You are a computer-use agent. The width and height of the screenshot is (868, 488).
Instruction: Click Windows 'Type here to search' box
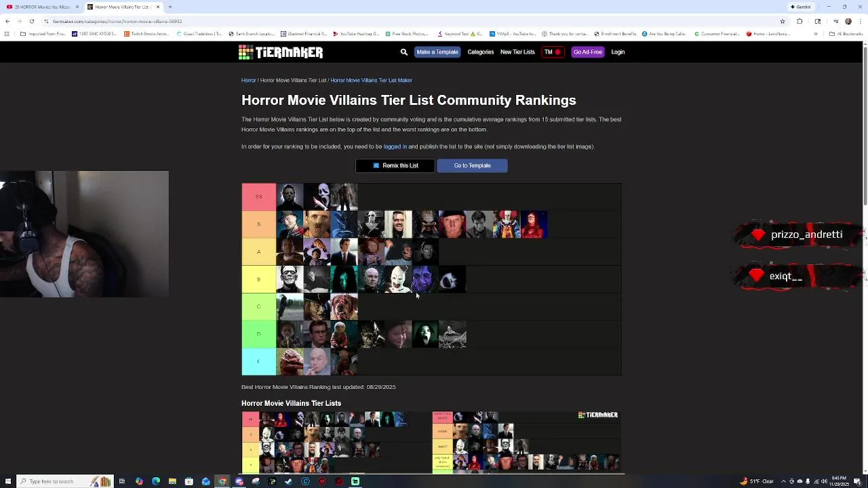64,481
